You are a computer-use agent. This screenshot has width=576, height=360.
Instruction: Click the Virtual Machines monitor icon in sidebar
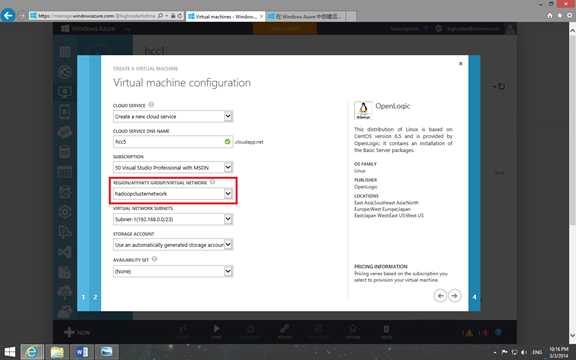point(65,92)
